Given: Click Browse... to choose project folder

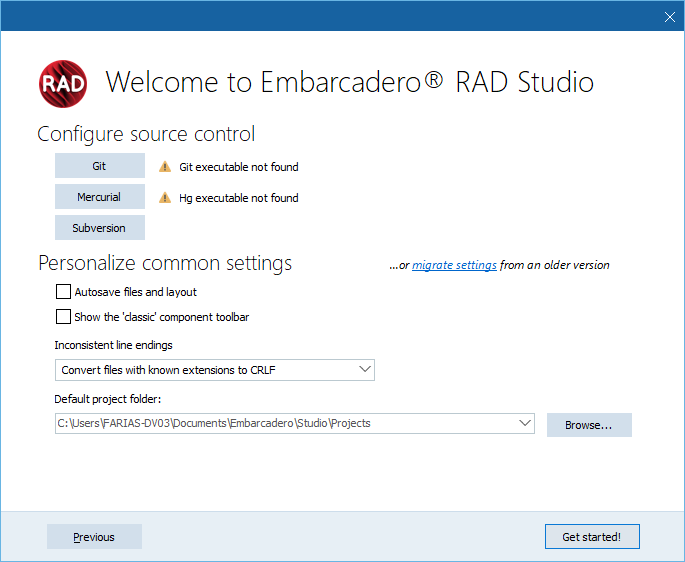Looking at the screenshot, I should [x=589, y=425].
